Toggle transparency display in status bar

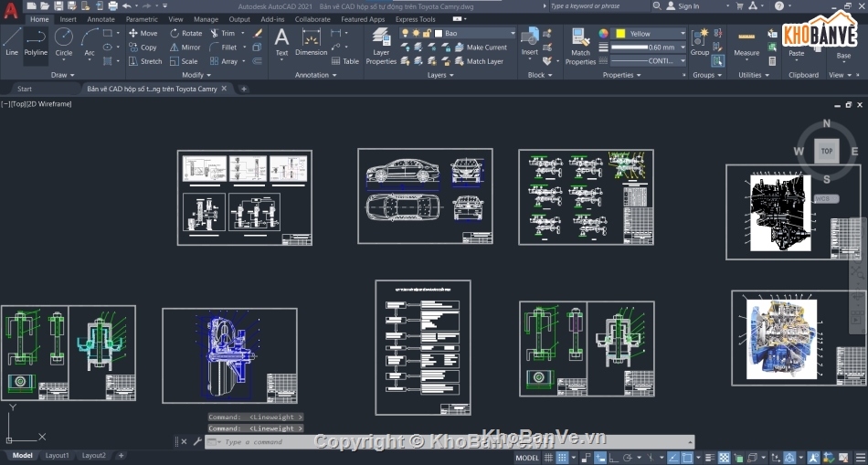click(724, 458)
